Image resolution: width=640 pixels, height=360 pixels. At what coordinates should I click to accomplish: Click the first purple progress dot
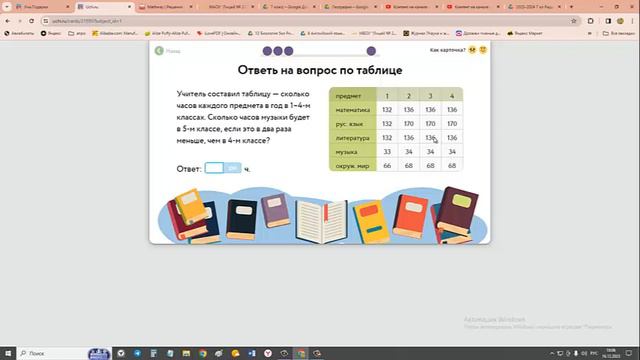coord(267,51)
